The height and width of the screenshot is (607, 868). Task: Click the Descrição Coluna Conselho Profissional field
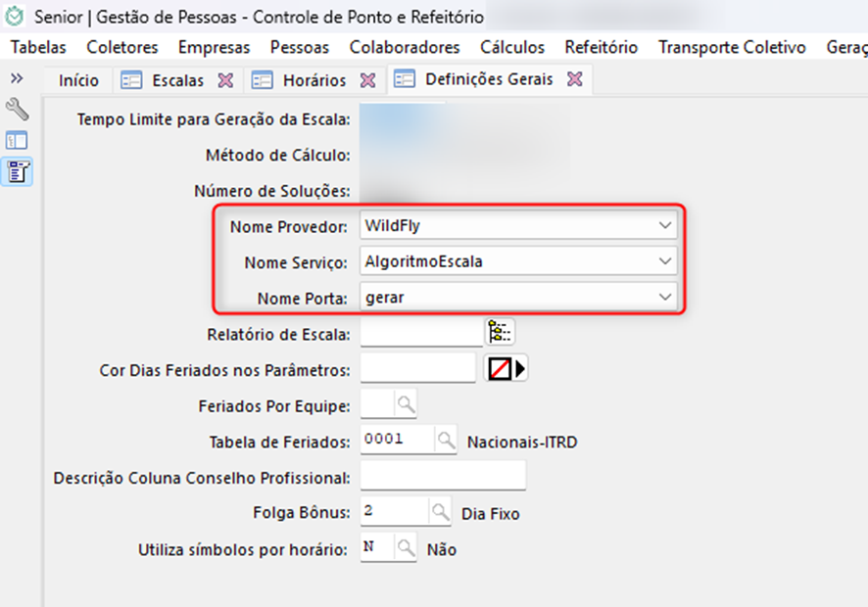coord(443,477)
